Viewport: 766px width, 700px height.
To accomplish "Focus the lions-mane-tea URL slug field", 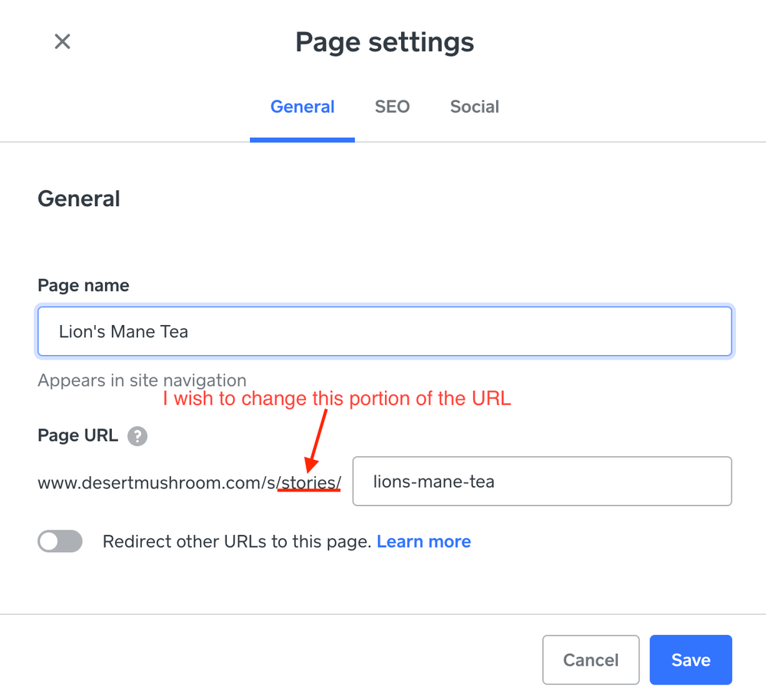I will click(541, 482).
